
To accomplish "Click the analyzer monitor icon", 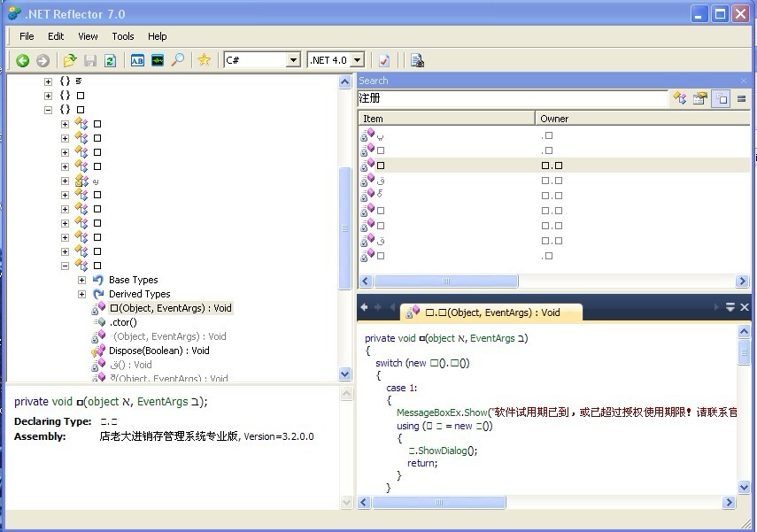I will pos(158,60).
